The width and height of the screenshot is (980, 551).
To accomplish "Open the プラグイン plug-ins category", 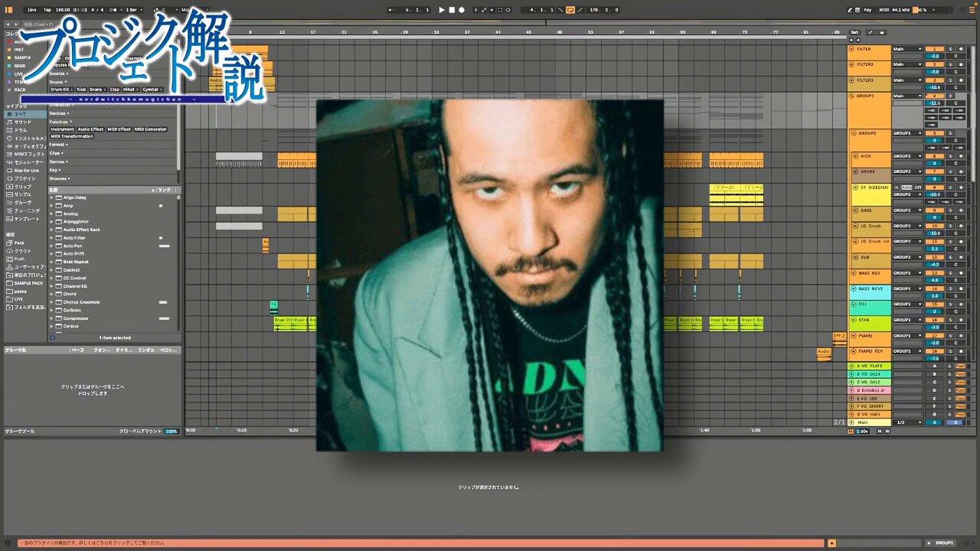I will click(x=24, y=178).
